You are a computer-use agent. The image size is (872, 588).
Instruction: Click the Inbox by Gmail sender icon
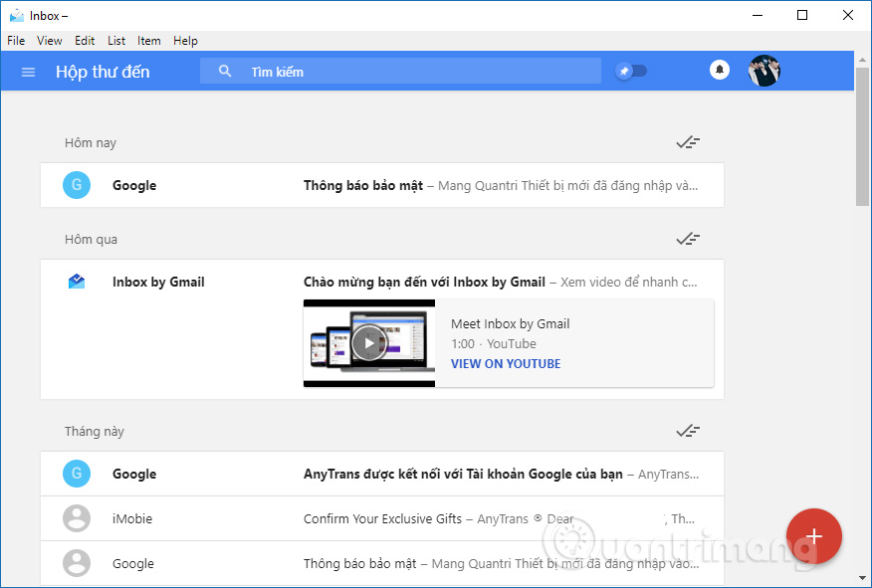(77, 282)
